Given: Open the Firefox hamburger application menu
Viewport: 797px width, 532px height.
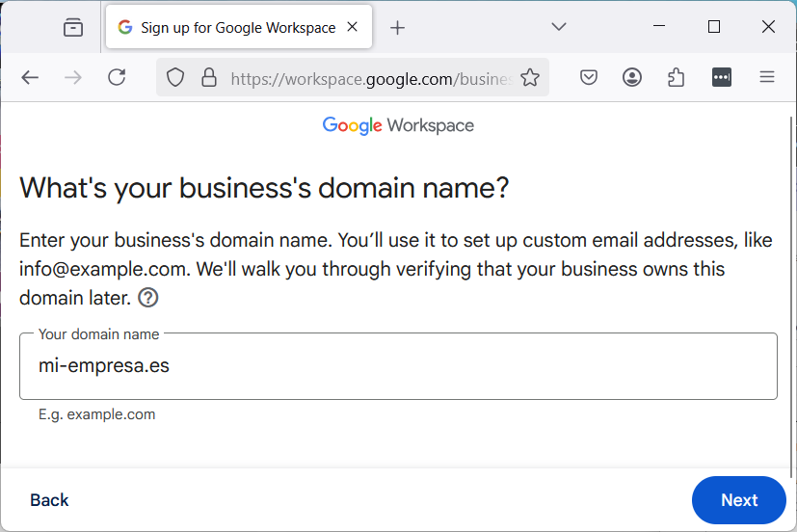Looking at the screenshot, I should tap(767, 78).
